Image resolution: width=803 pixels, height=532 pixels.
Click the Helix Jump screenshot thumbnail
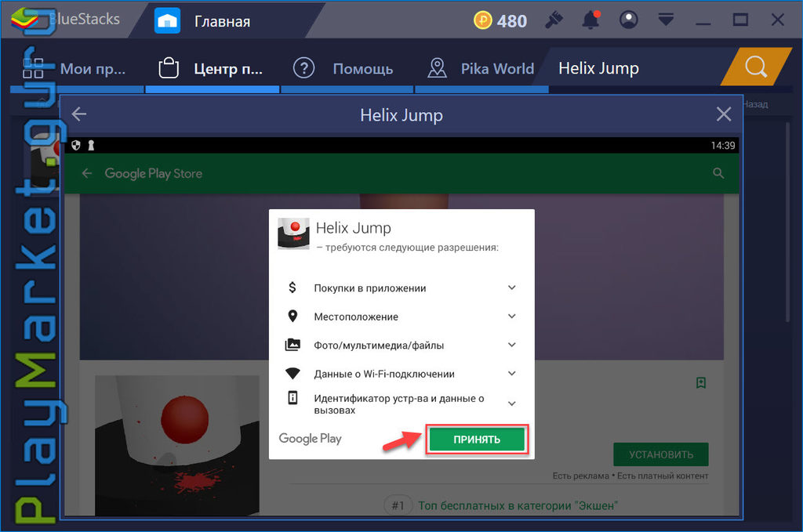click(176, 445)
